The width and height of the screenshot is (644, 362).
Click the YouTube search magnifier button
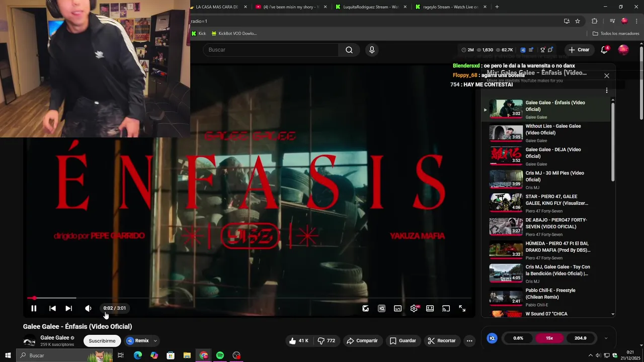coord(349,50)
